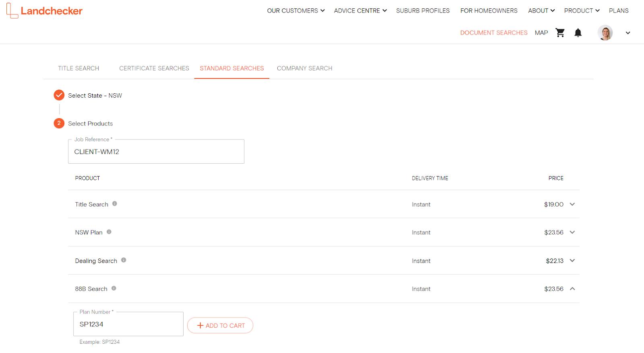Click the Title Search product name
The height and width of the screenshot is (353, 644).
(92, 204)
